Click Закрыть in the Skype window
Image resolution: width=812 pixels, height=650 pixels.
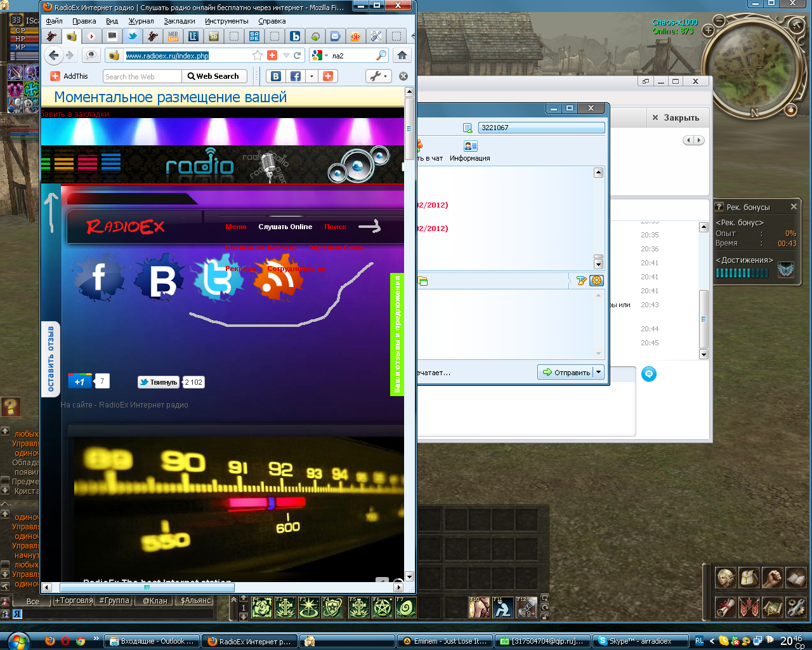pyautogui.click(x=676, y=117)
